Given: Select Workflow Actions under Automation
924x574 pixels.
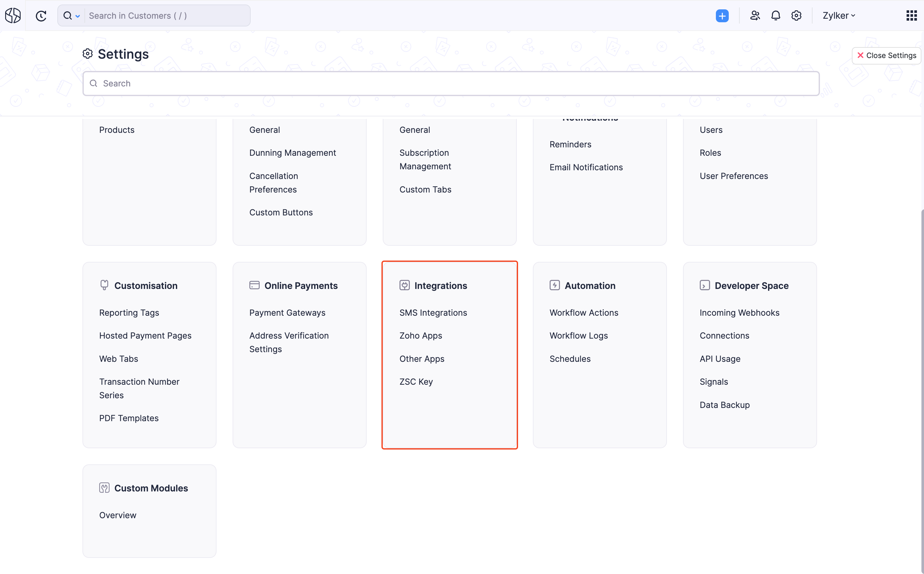Looking at the screenshot, I should 584,312.
